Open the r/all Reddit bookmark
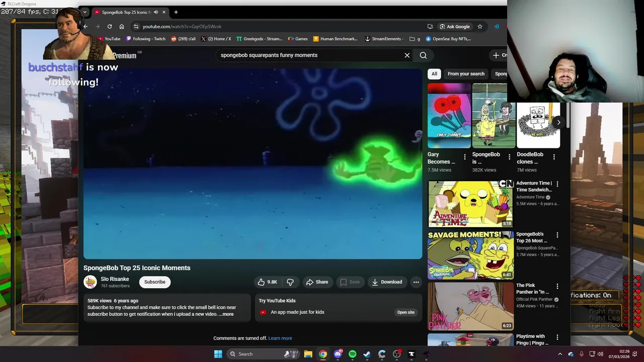Image resolution: width=644 pixels, height=362 pixels. click(183, 39)
